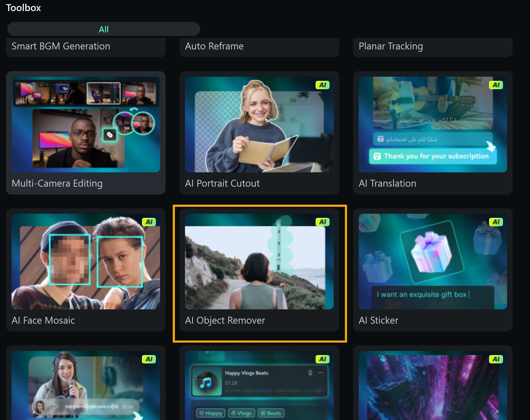Select the All category tab

coord(104,29)
